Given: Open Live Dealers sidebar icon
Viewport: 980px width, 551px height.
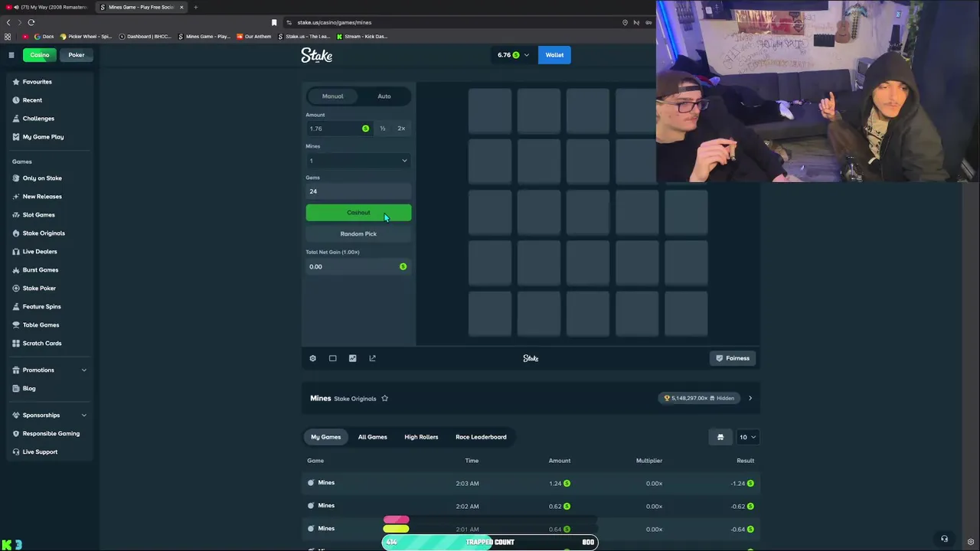Looking at the screenshot, I should click(16, 252).
